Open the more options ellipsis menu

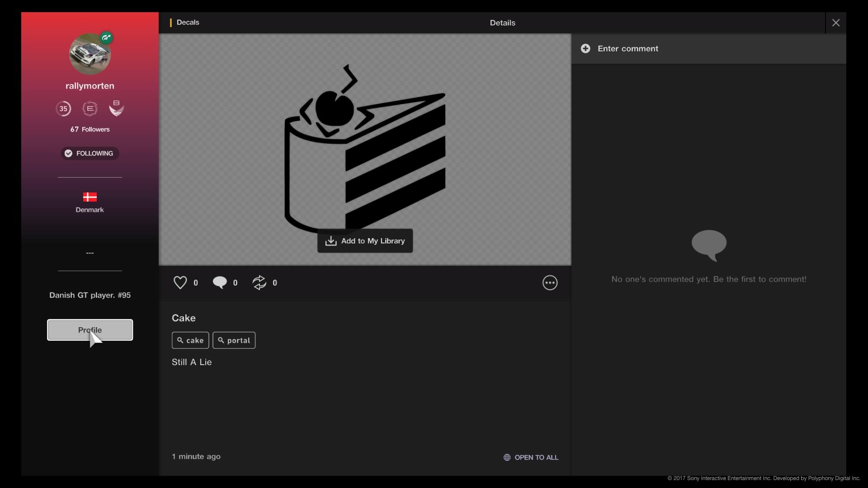click(550, 283)
